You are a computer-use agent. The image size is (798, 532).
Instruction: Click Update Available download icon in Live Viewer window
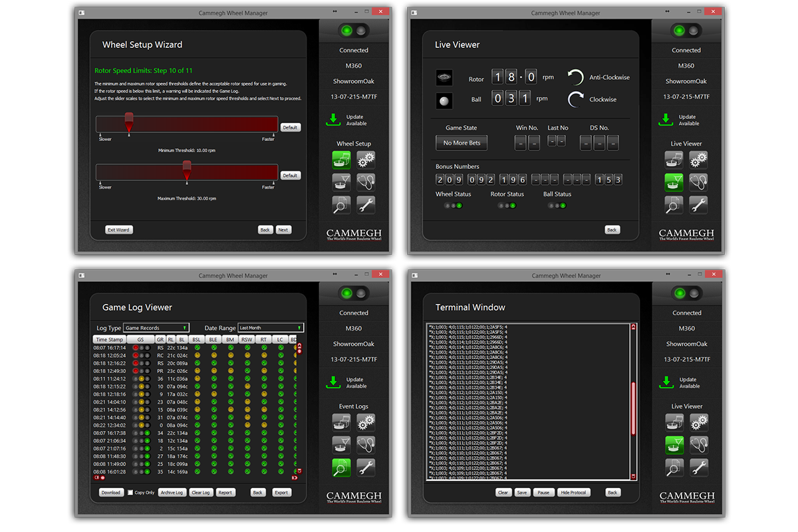pos(666,120)
